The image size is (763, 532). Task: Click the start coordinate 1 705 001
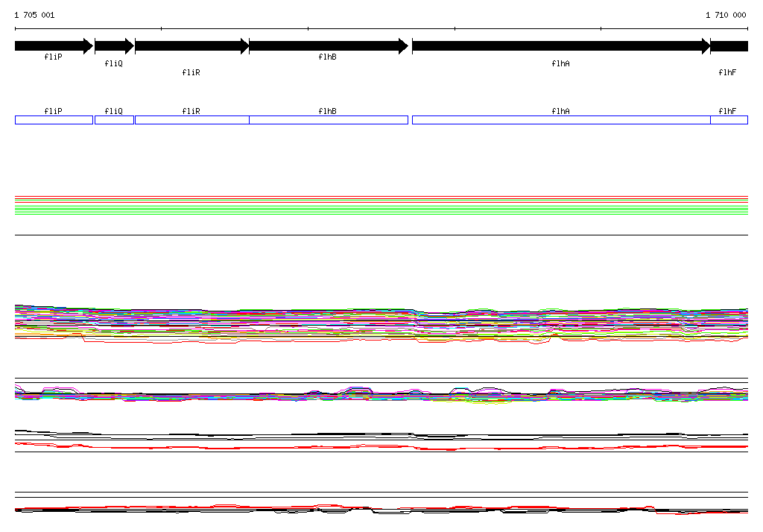(34, 15)
